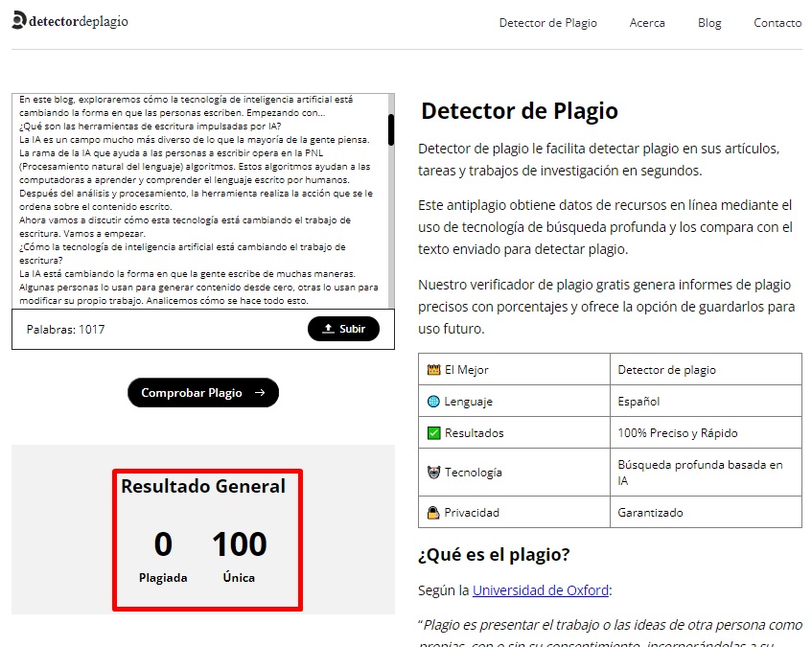
Task: Click the green checkmark icon beside Resultados
Action: pos(433,433)
